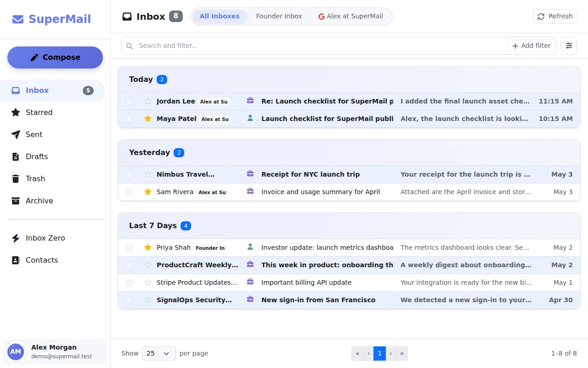588x368 pixels.
Task: Go to next page
Action: 391,353
